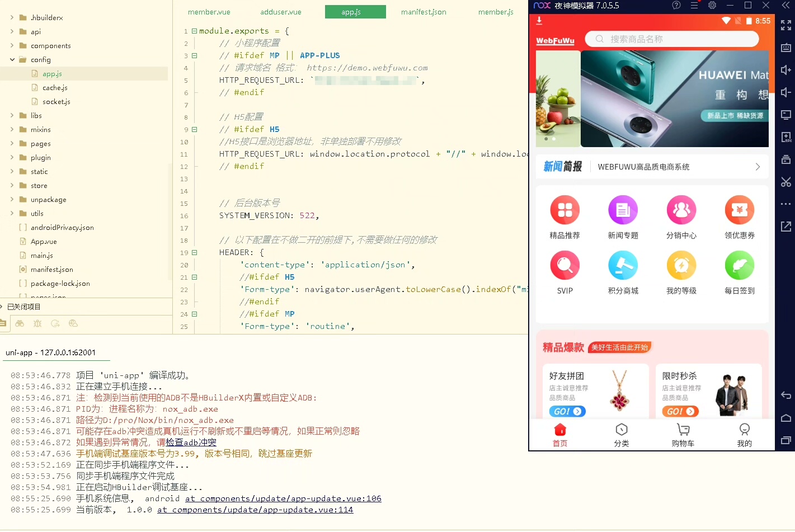The image size is (795, 532).
Task: Expand the pages folder
Action: click(x=12, y=143)
